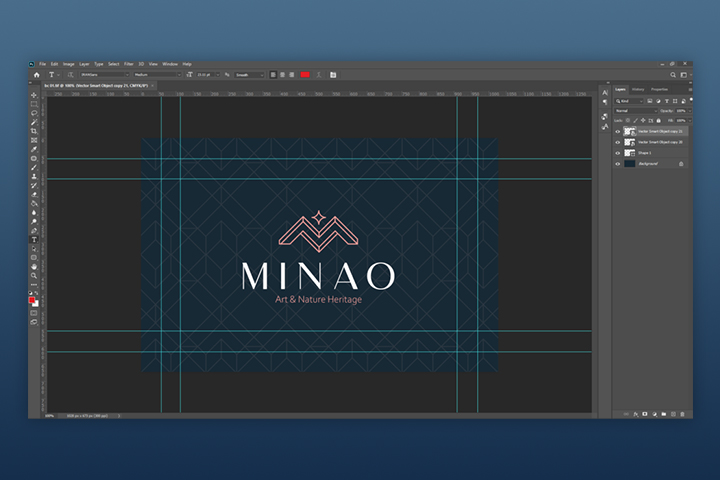Select the Brush tool
The width and height of the screenshot is (720, 480).
(34, 167)
